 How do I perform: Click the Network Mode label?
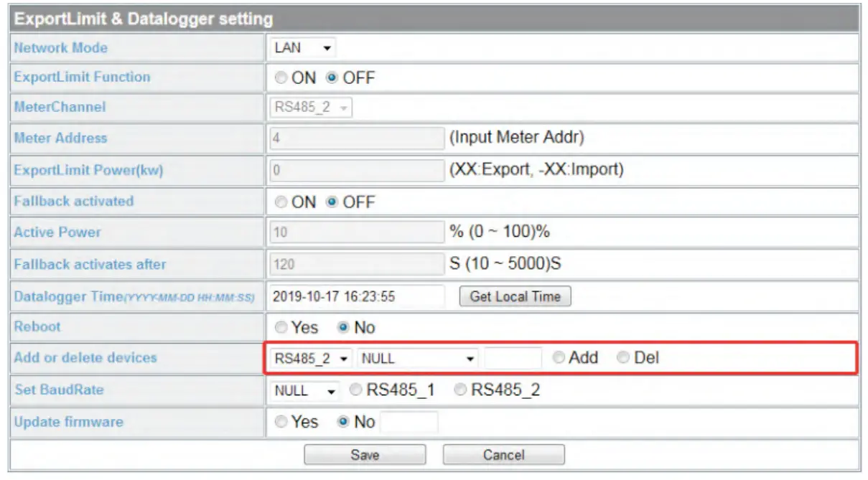tap(60, 48)
